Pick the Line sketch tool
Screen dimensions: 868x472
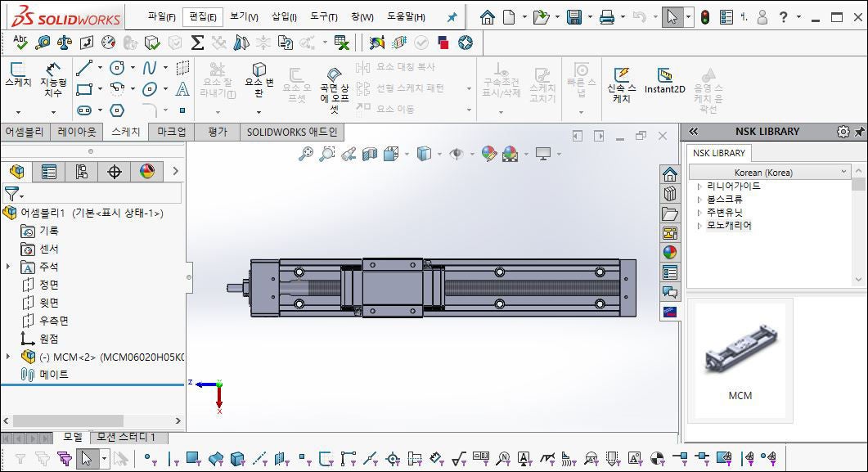point(85,67)
